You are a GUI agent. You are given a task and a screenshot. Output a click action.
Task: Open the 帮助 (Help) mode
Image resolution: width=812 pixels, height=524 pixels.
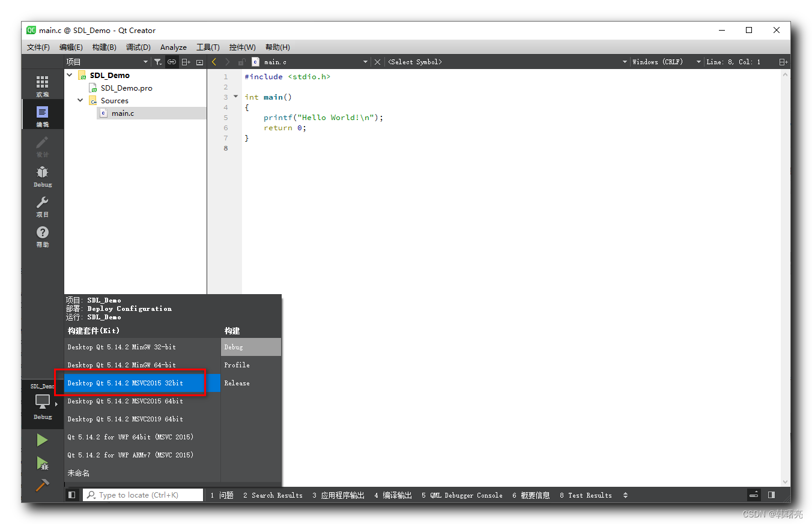pos(42,235)
